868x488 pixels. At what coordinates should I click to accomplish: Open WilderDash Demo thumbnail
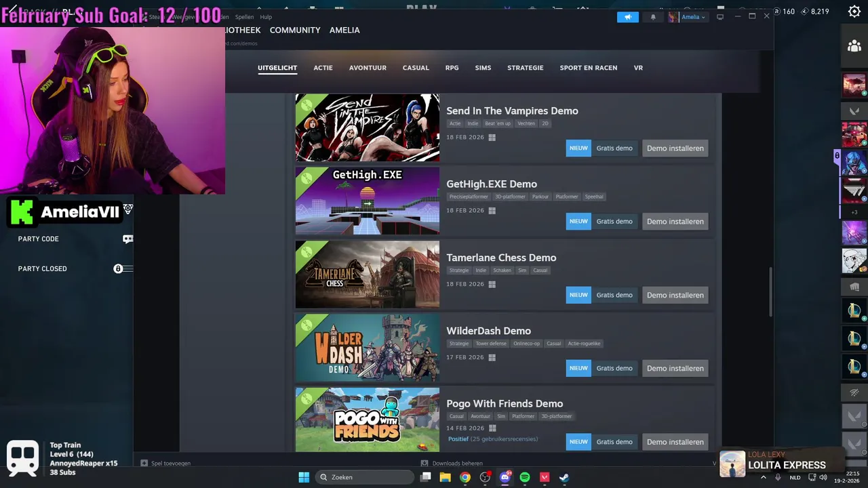368,348
